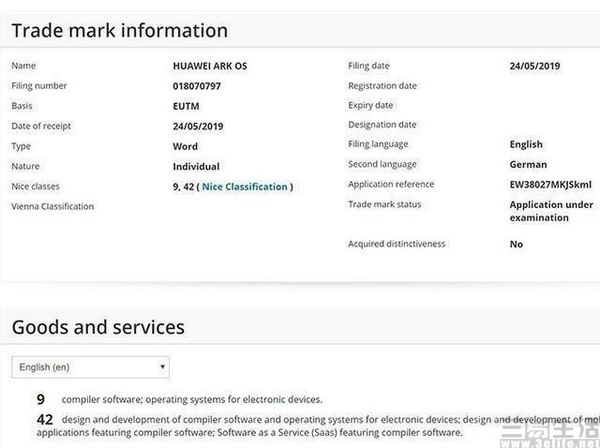
Task: Click the German second language value
Action: pyautogui.click(x=528, y=165)
